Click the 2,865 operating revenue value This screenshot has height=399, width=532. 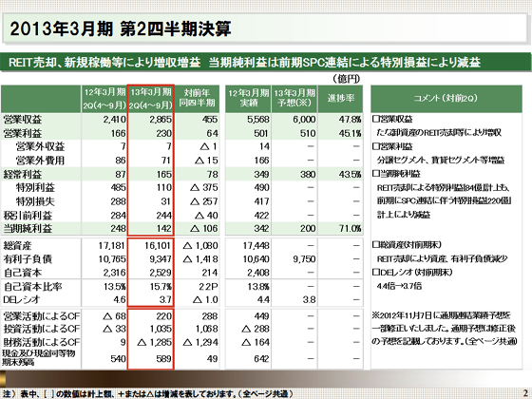161,120
